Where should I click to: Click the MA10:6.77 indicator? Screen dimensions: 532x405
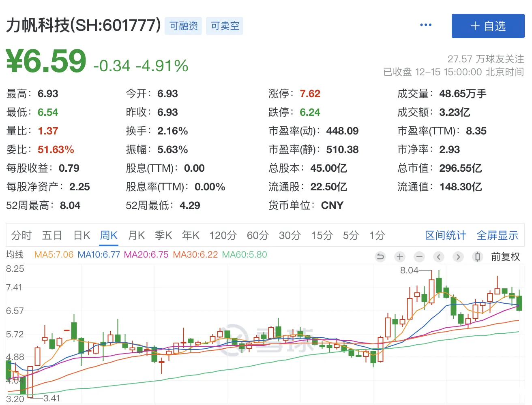pos(99,255)
